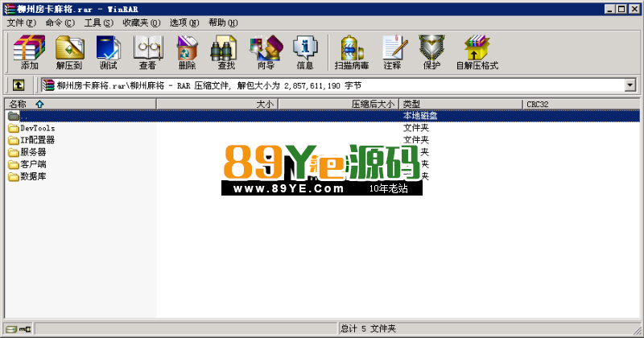
Task: Open the 注释 (Comment) tool
Action: pyautogui.click(x=393, y=52)
